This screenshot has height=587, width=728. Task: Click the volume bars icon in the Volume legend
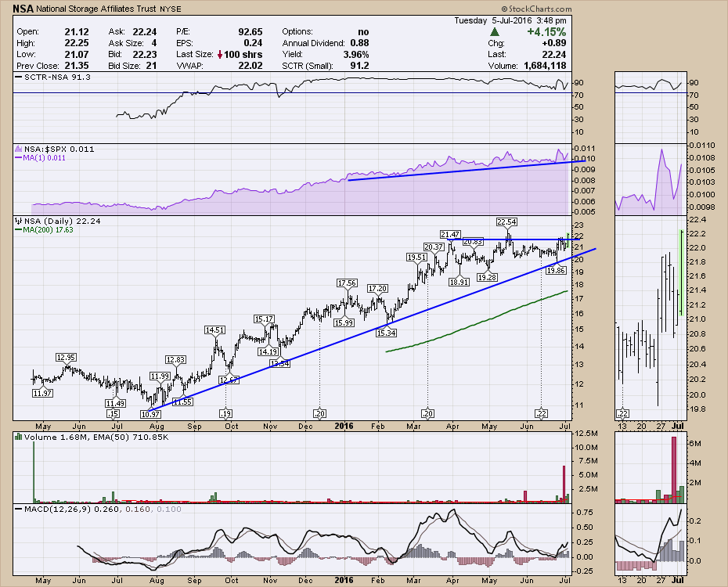pos(19,437)
